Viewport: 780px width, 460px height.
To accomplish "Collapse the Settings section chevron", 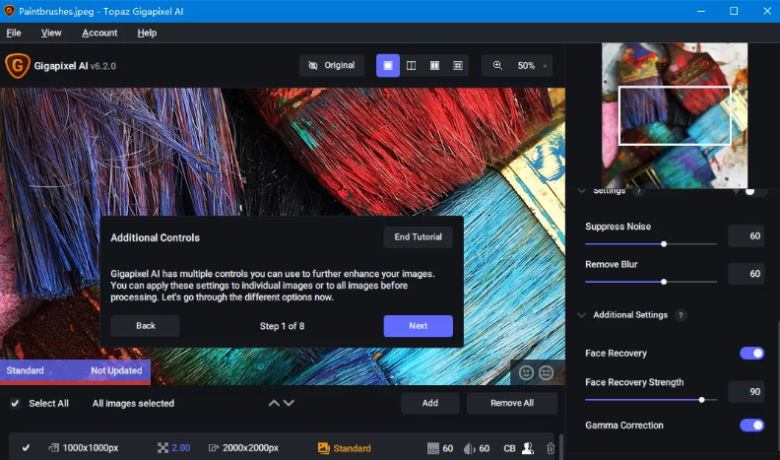I will click(582, 191).
